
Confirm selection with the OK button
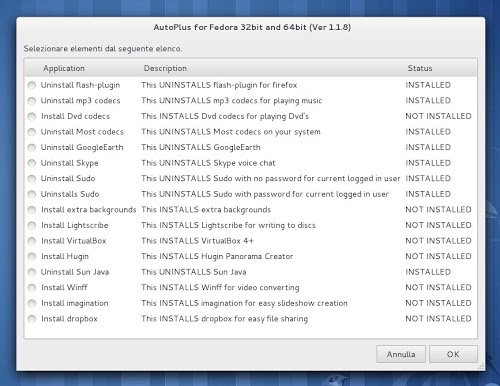(x=453, y=354)
